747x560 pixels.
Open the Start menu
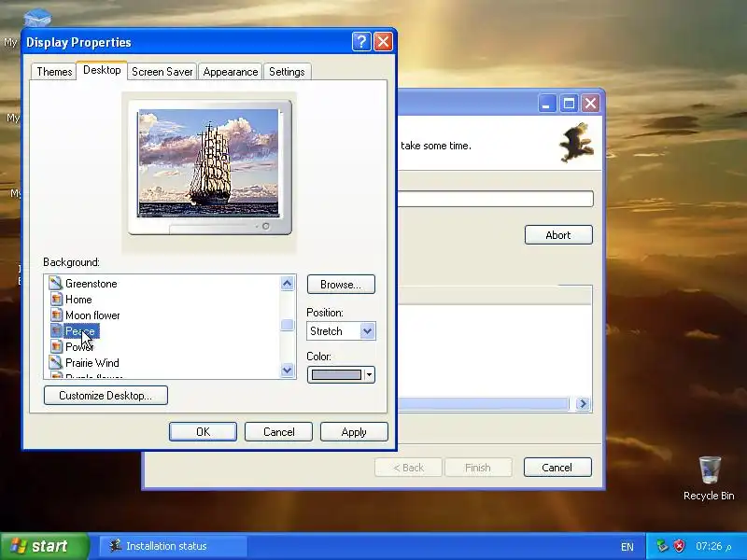click(44, 546)
